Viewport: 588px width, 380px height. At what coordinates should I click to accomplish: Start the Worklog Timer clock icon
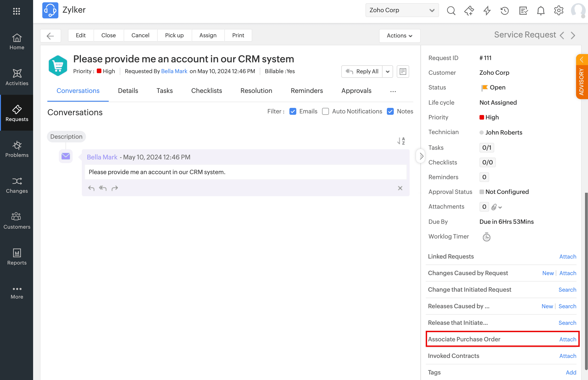(x=486, y=237)
